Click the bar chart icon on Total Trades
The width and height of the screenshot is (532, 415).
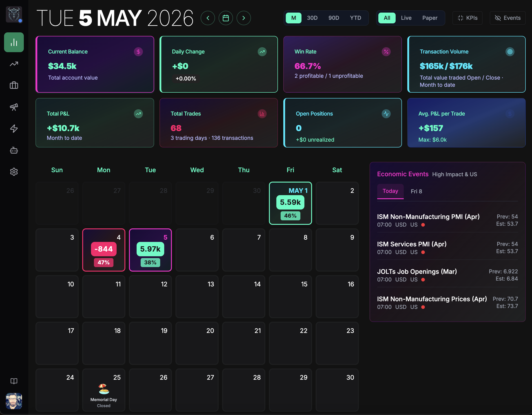click(x=262, y=114)
